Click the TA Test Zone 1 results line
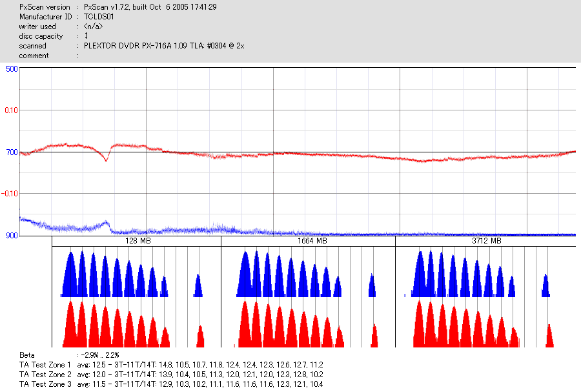 tap(171, 365)
